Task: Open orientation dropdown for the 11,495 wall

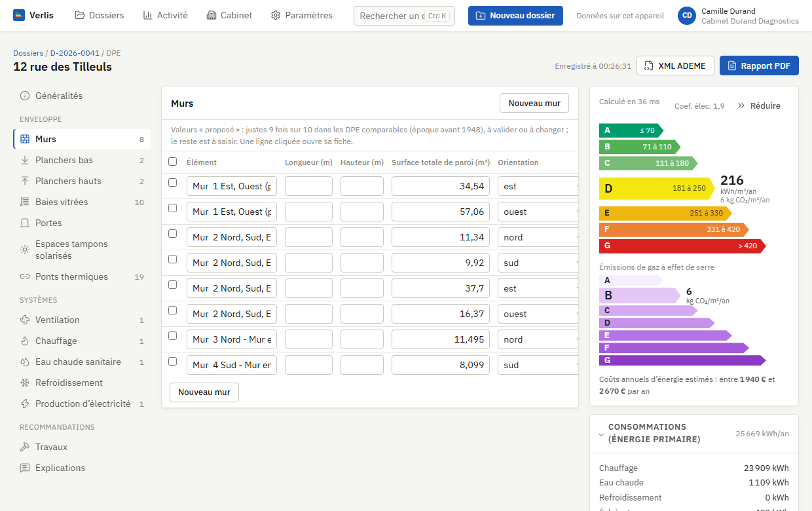Action: [540, 339]
